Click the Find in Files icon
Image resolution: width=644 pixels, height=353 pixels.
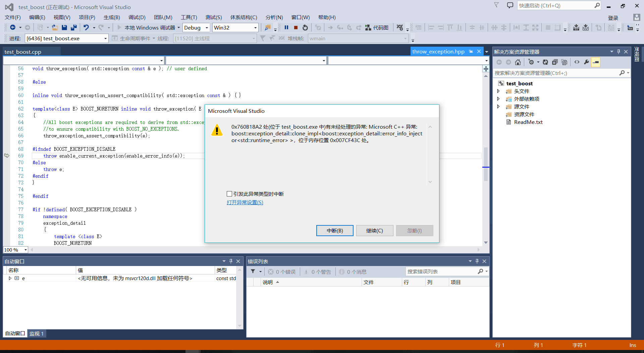[x=268, y=28]
